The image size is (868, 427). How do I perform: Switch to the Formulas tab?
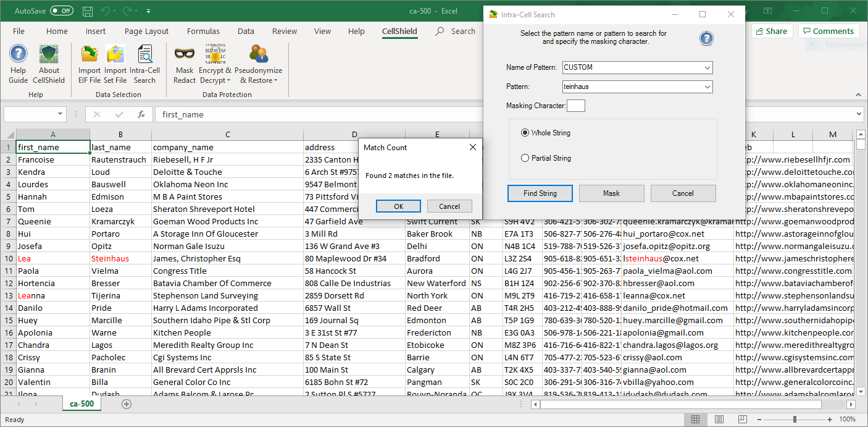pos(203,32)
